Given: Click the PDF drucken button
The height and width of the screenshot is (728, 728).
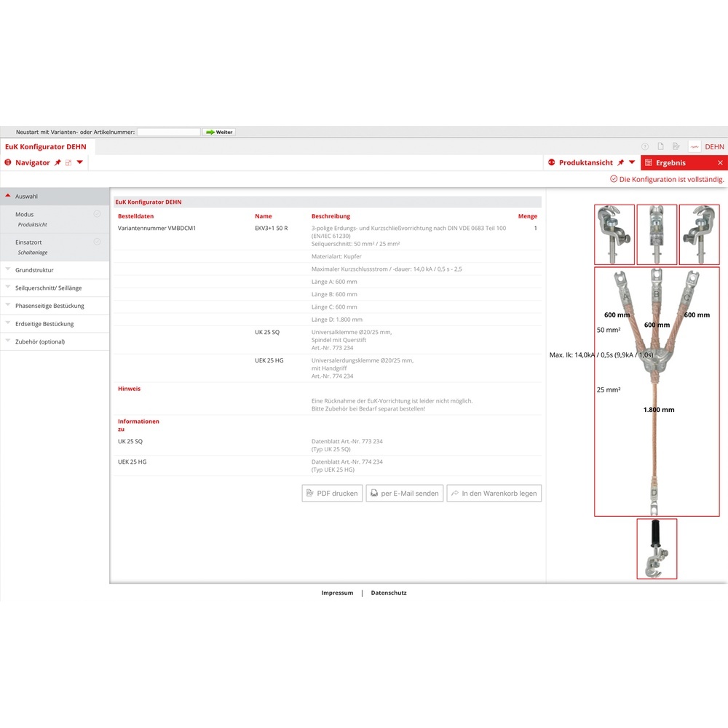Looking at the screenshot, I should pos(332,494).
